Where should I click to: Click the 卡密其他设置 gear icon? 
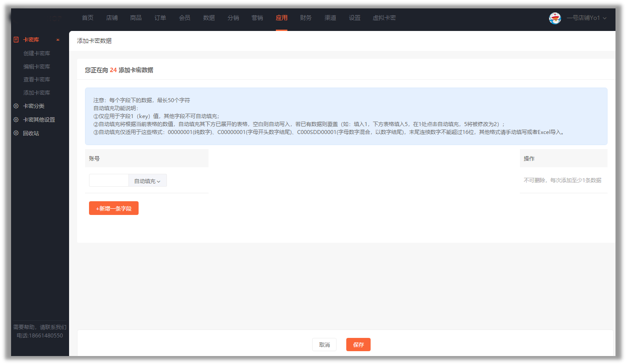click(16, 120)
